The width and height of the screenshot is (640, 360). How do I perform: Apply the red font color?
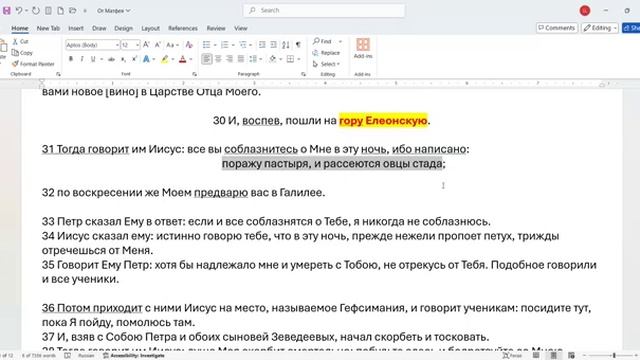point(182,59)
